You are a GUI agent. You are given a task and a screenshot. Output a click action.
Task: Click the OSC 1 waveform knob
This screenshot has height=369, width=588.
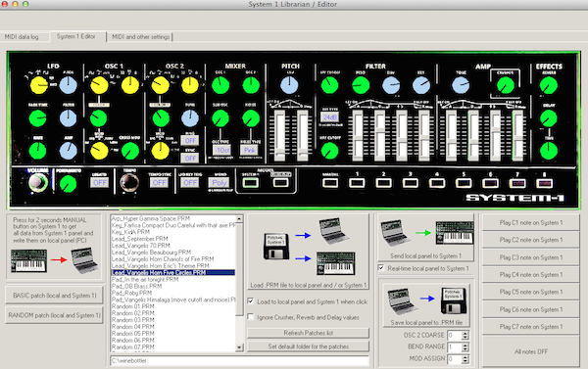[x=99, y=85]
